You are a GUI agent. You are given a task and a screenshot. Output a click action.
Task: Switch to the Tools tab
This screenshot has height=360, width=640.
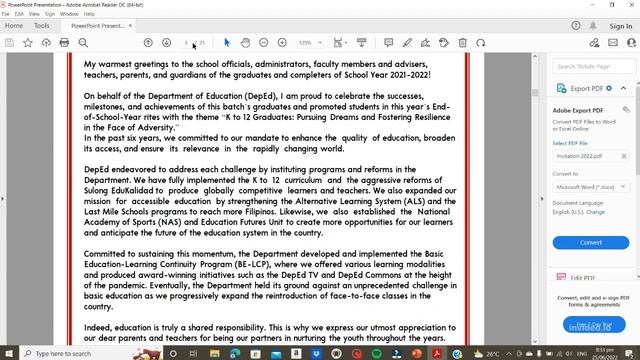42,26
